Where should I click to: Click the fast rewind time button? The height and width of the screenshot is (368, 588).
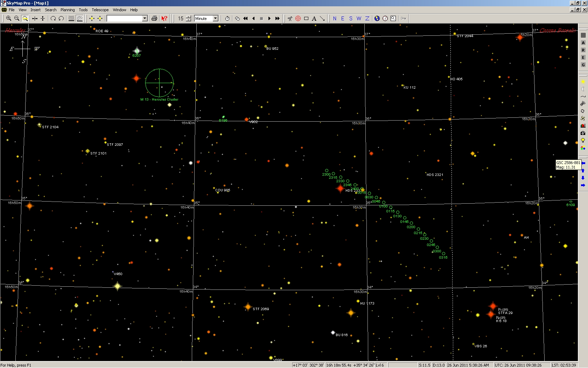click(246, 19)
